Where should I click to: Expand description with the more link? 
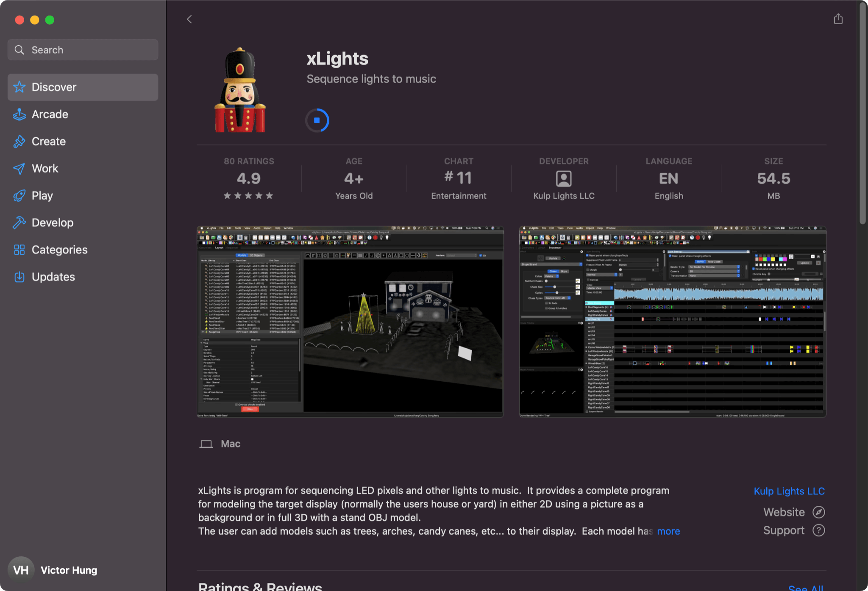tap(668, 531)
